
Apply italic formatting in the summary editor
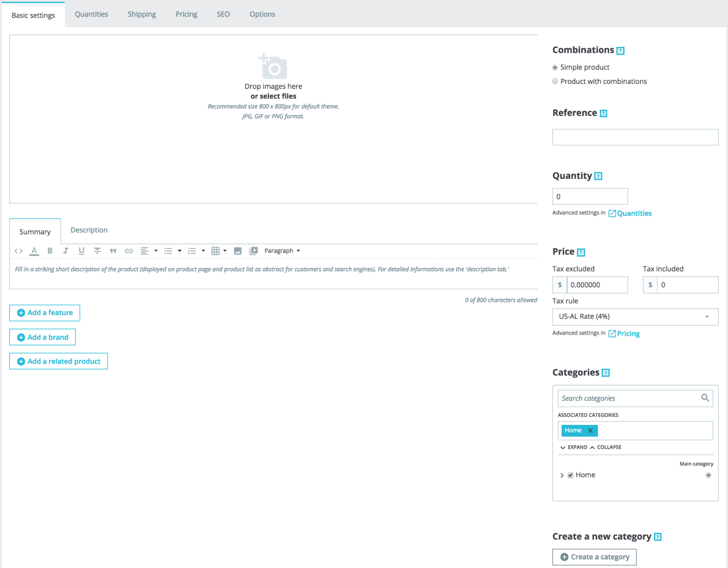click(66, 251)
